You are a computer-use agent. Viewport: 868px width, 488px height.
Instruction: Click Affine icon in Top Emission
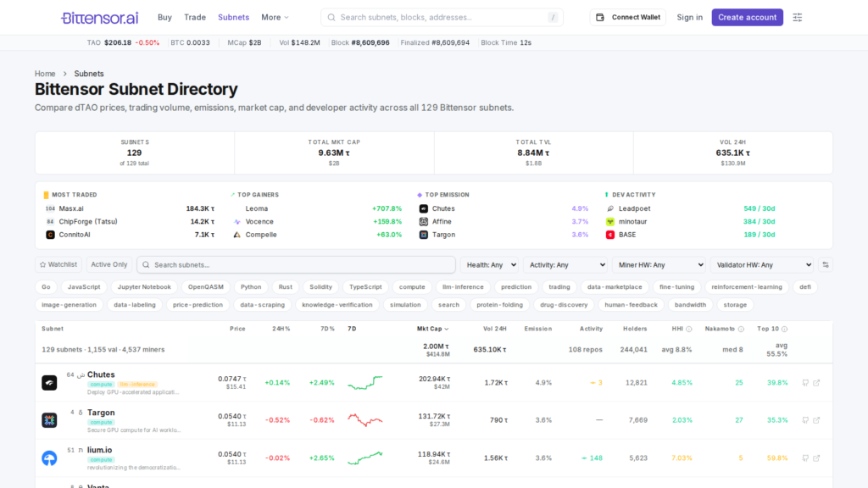(424, 221)
